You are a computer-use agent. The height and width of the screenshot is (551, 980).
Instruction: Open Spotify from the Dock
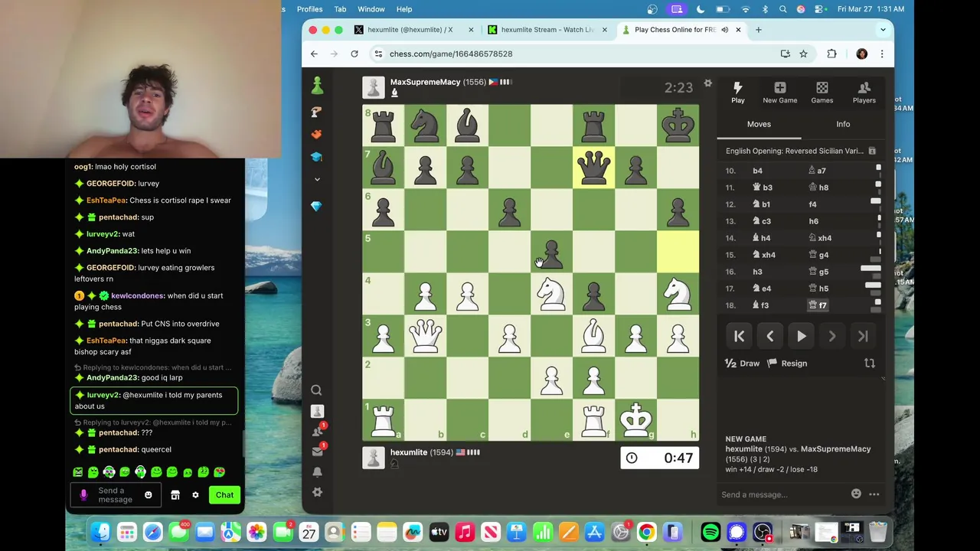pyautogui.click(x=710, y=531)
